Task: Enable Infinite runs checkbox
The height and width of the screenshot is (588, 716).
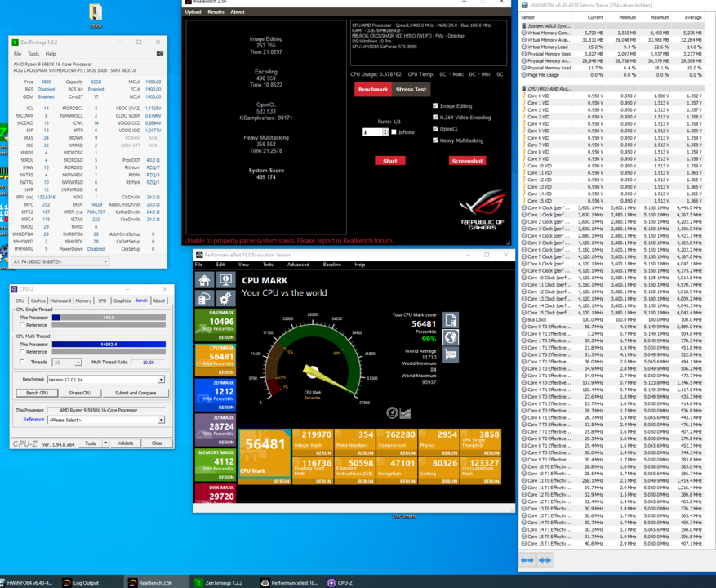Action: [x=394, y=132]
